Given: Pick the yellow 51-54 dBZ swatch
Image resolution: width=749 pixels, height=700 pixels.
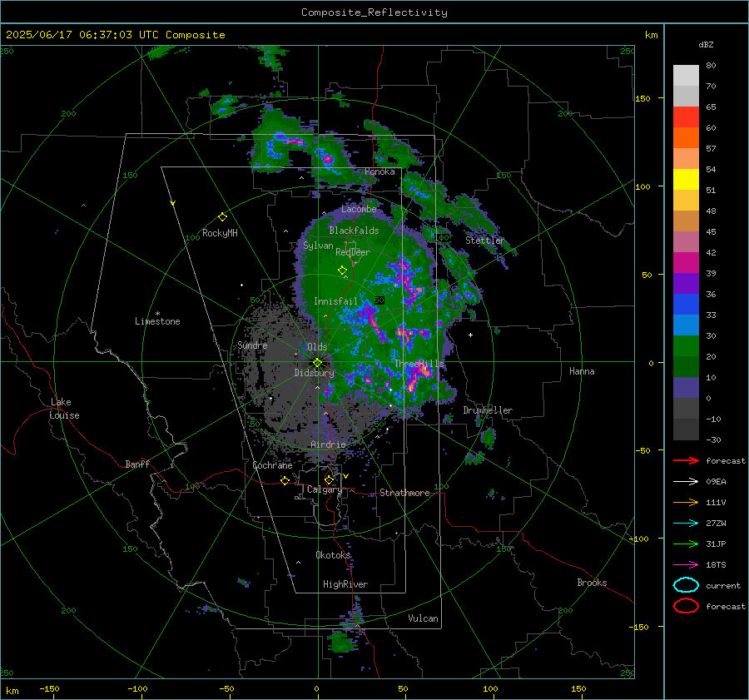Looking at the screenshot, I should point(686,180).
